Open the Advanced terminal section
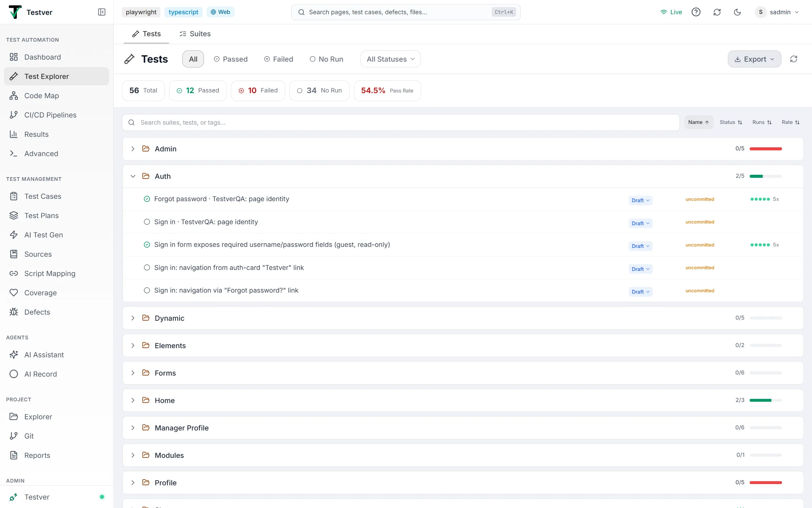Image resolution: width=812 pixels, height=508 pixels. click(57, 153)
